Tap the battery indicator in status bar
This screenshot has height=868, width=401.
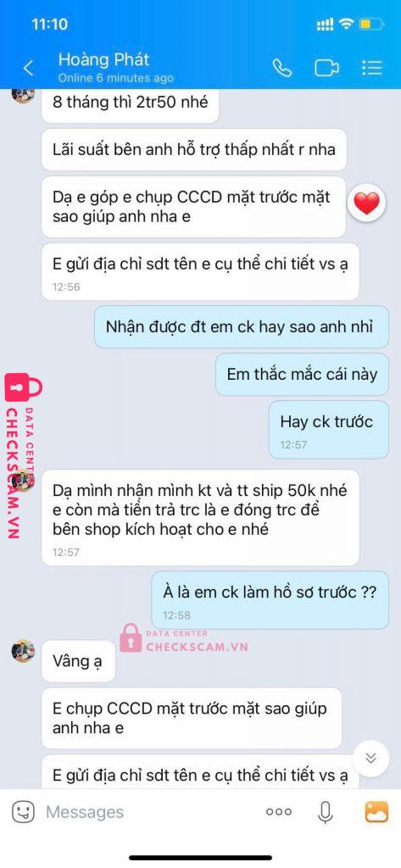pos(371,25)
